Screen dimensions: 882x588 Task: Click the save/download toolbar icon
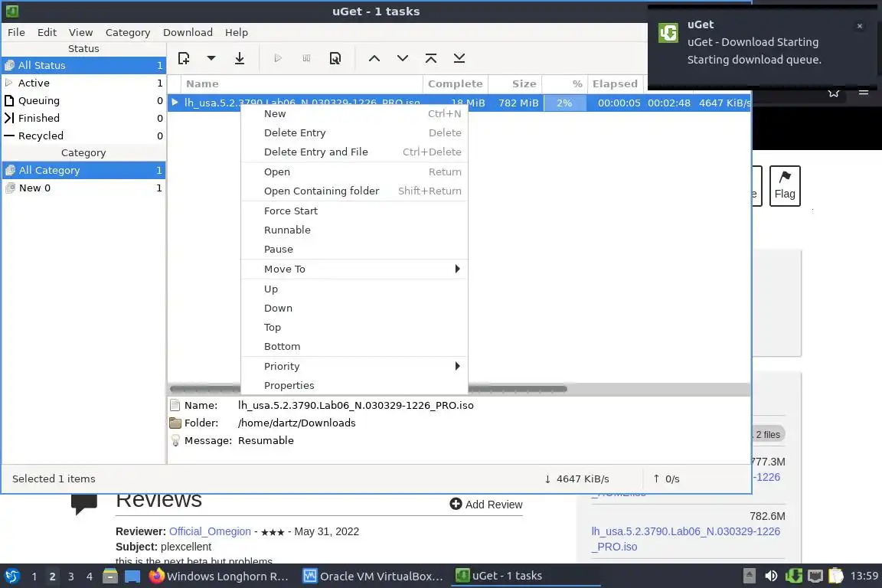click(x=240, y=58)
